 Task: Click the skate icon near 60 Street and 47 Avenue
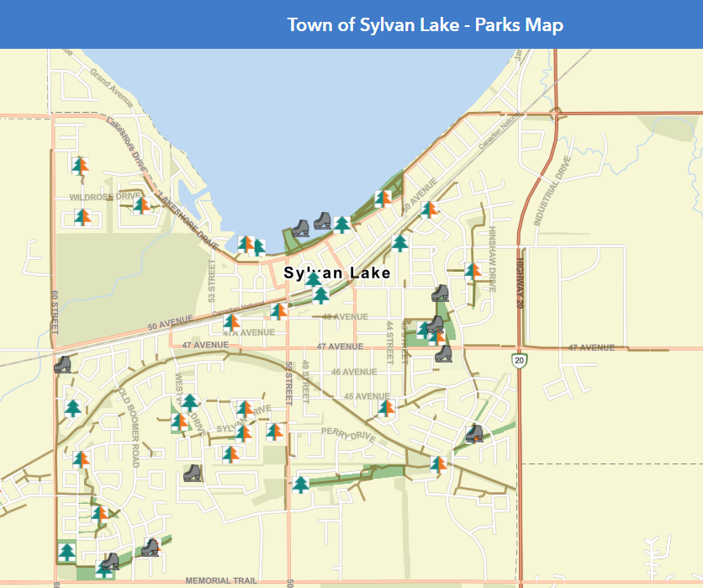tap(62, 365)
